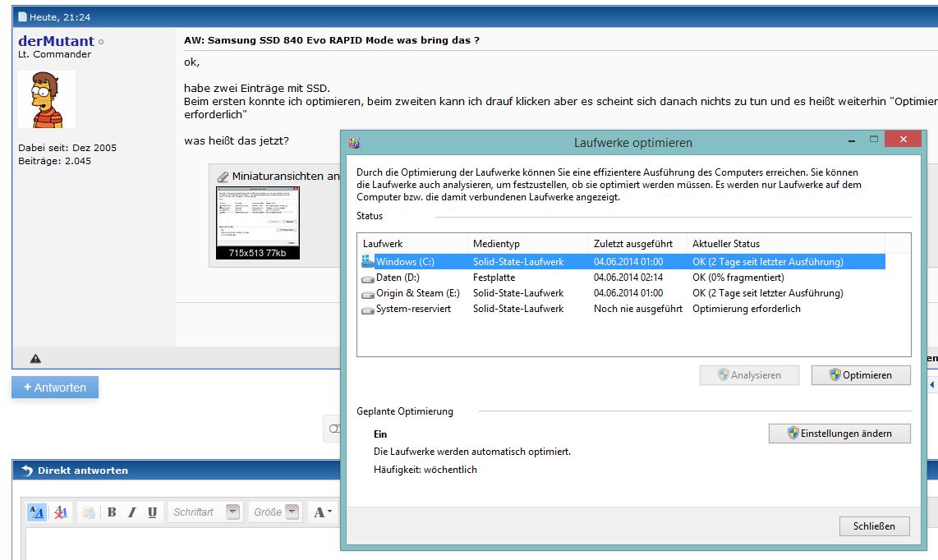This screenshot has height=560, width=938.
Task: Click the paperclip Miniaturansichten attachment icon
Action: tap(223, 177)
